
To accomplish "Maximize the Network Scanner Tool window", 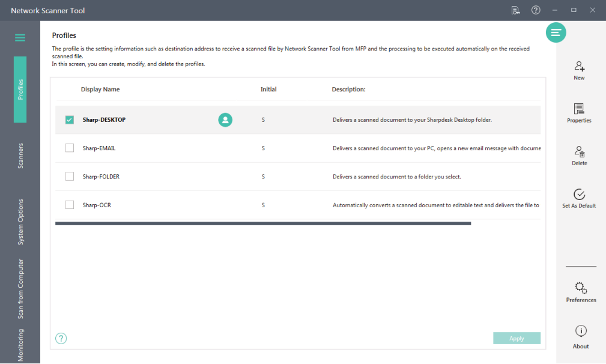I will (574, 10).
